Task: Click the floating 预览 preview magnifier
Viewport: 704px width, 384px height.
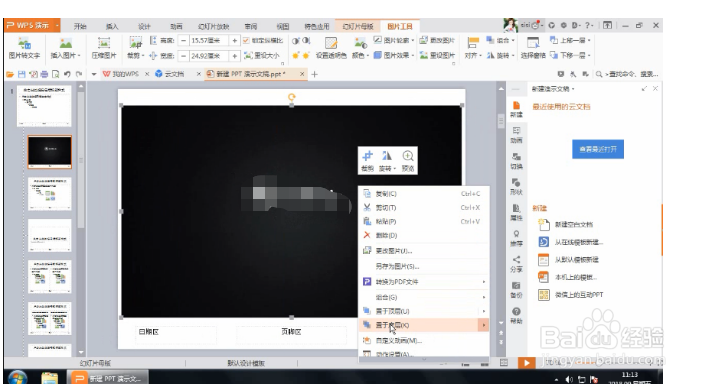Action: click(408, 160)
